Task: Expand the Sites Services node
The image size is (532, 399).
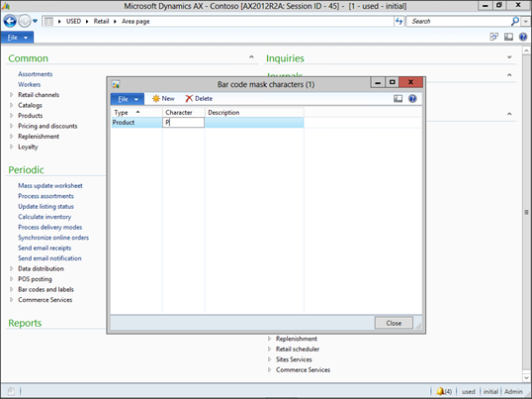Action: point(269,359)
